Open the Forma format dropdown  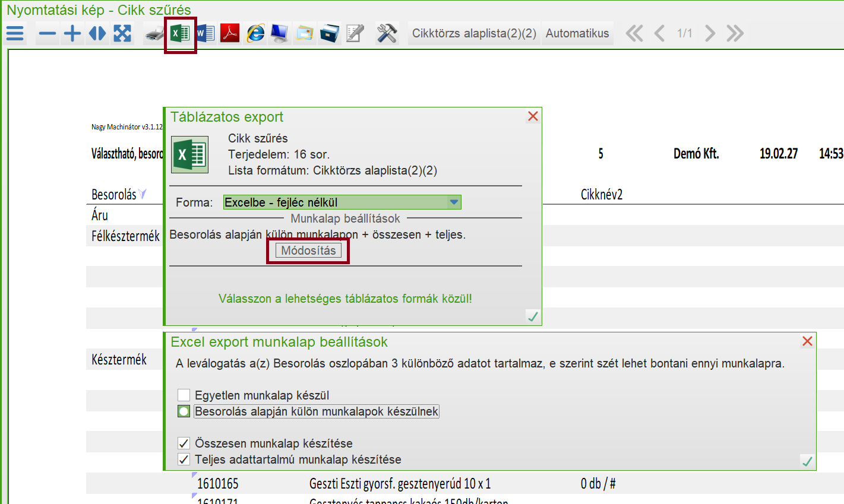click(x=342, y=202)
